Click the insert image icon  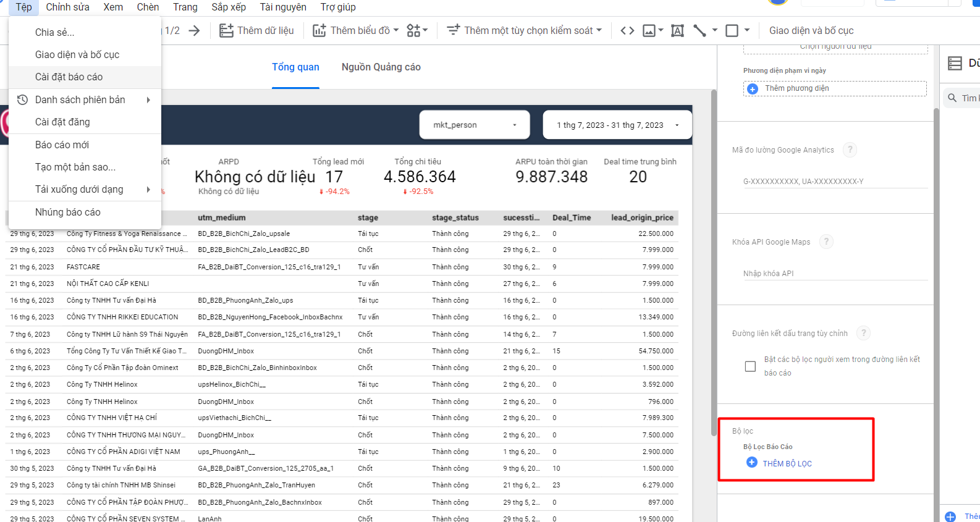pyautogui.click(x=649, y=30)
